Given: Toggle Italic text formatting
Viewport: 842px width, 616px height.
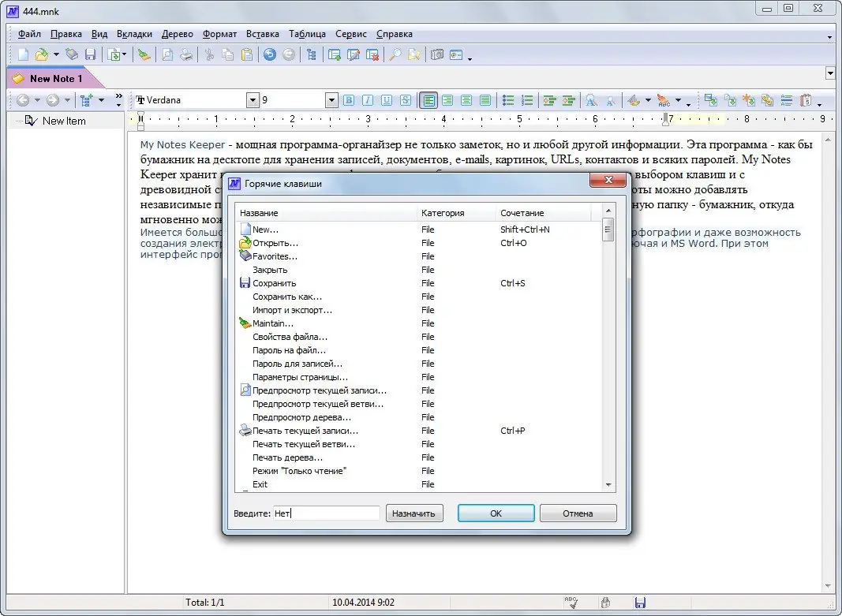Looking at the screenshot, I should click(368, 100).
